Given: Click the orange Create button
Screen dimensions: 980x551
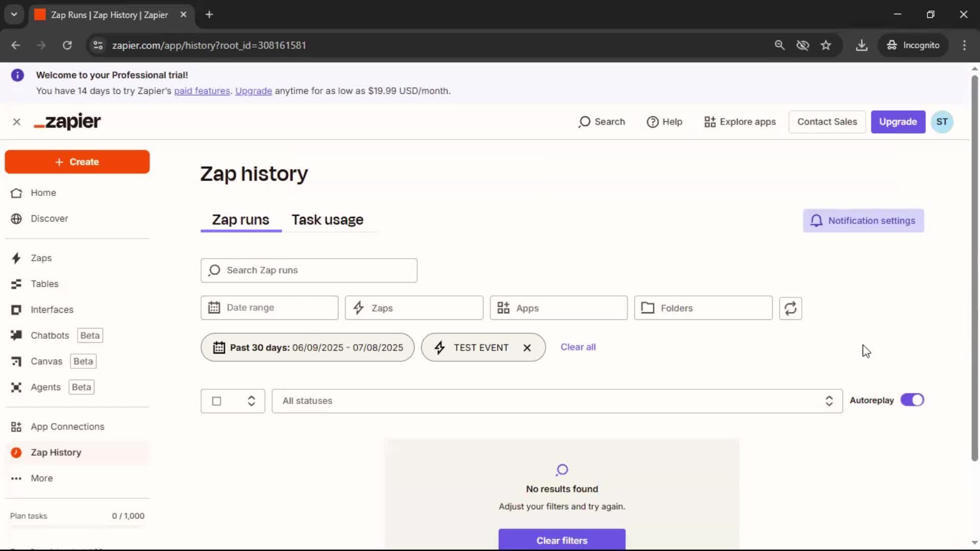Looking at the screenshot, I should [77, 162].
